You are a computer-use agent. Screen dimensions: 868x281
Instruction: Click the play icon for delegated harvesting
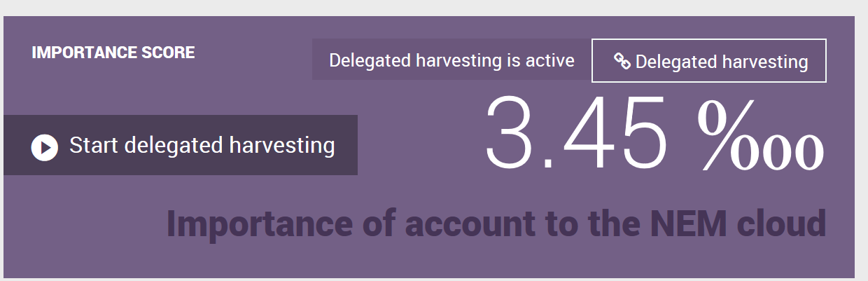tap(44, 147)
